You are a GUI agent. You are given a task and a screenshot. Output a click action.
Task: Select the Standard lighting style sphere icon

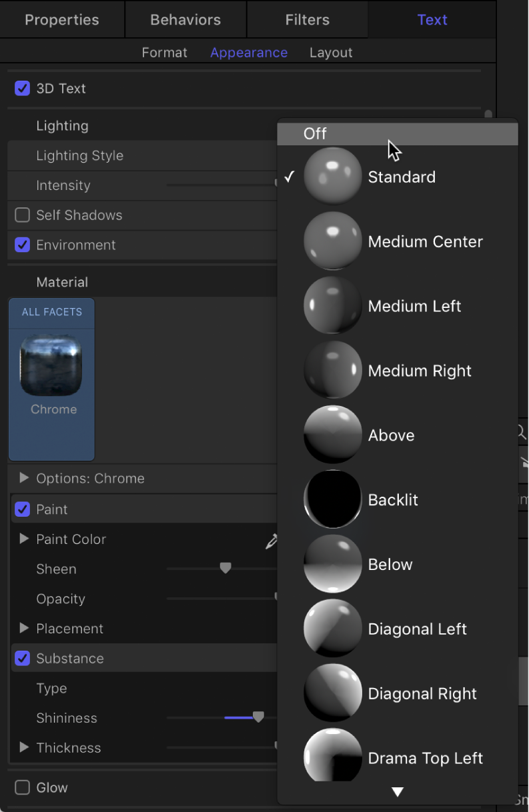point(332,176)
